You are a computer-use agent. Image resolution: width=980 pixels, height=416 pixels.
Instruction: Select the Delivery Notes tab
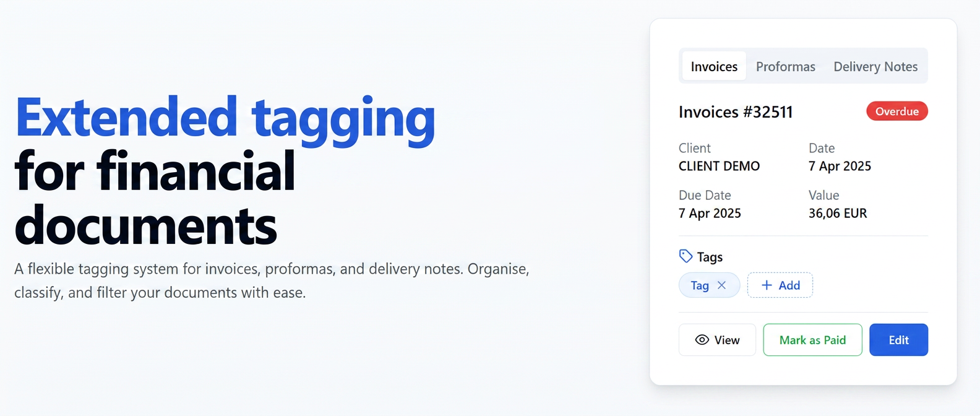point(875,66)
